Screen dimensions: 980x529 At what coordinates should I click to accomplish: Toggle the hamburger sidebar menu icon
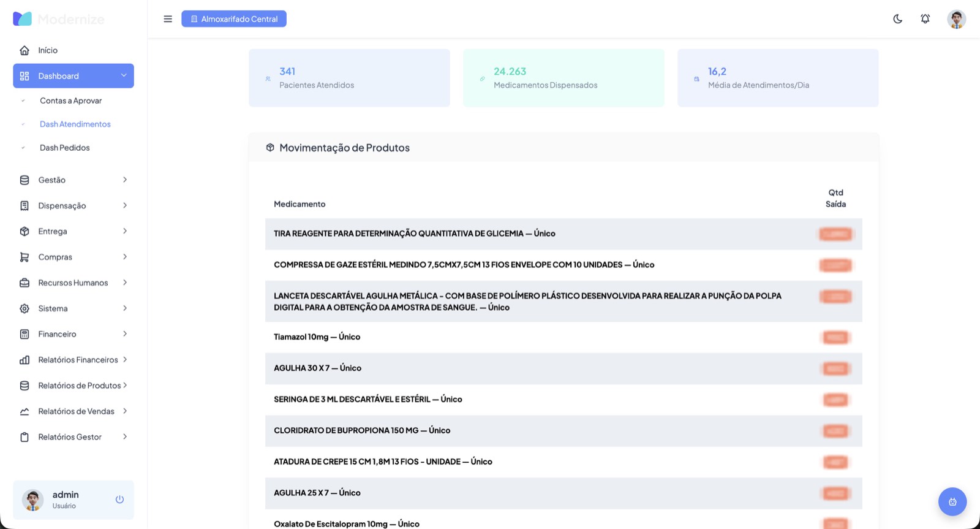(x=168, y=19)
